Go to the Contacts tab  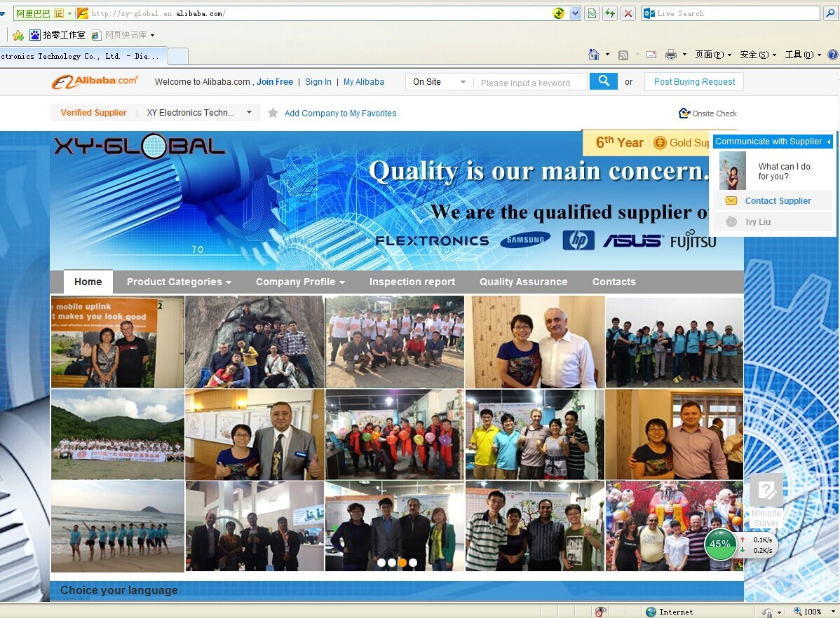614,282
